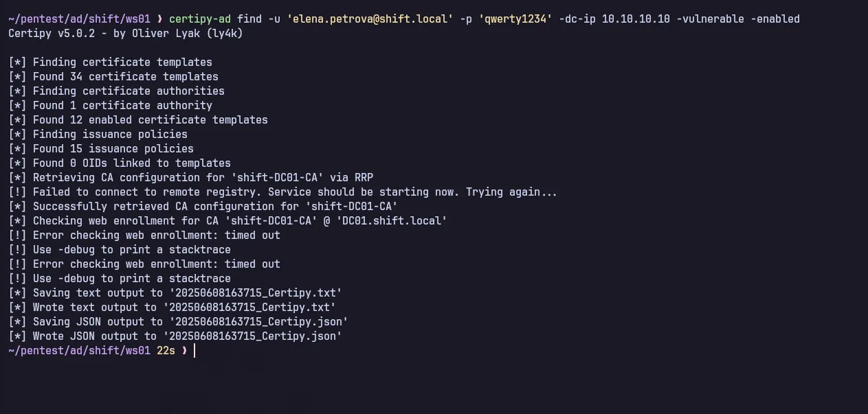The width and height of the screenshot is (868, 414).
Task: Click the ~/pentest/ad/shift/ws01 path in top prompt
Action: (78, 19)
